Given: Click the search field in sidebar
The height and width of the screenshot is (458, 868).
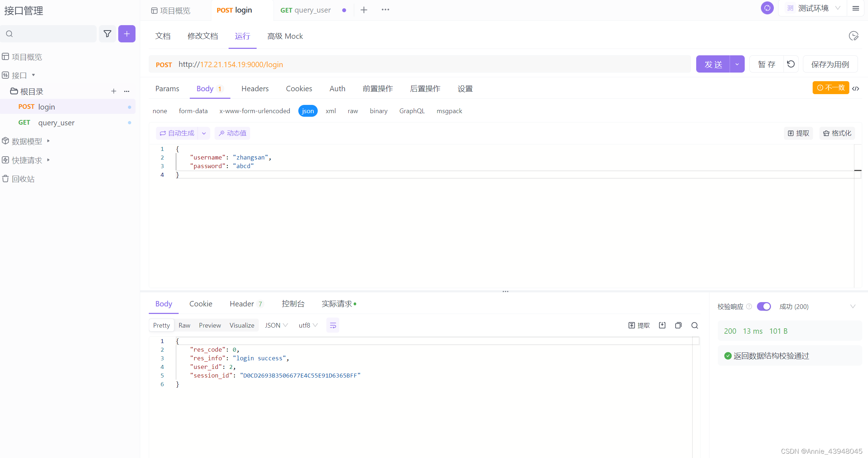Looking at the screenshot, I should tap(49, 34).
